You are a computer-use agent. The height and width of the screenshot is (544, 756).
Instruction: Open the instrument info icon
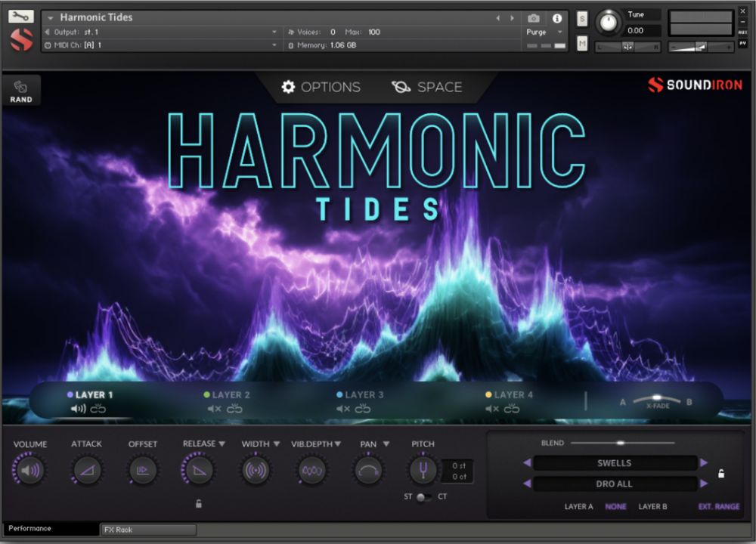point(557,18)
